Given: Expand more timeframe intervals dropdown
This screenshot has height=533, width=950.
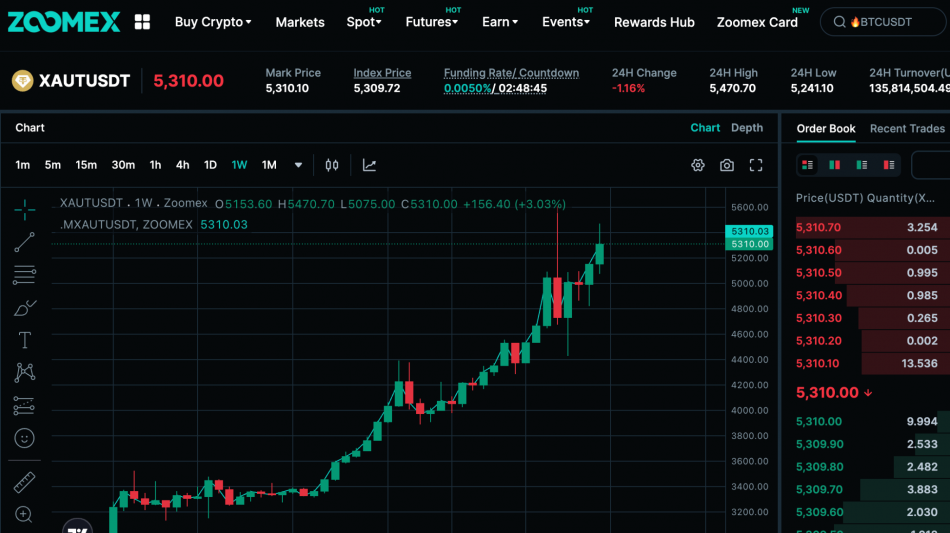Looking at the screenshot, I should coord(298,165).
